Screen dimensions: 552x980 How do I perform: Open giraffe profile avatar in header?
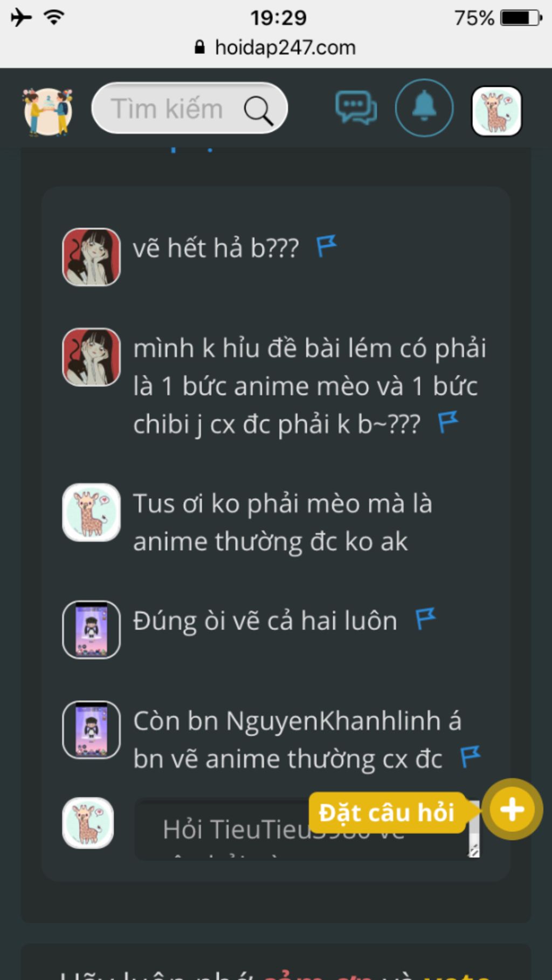pyautogui.click(x=496, y=111)
